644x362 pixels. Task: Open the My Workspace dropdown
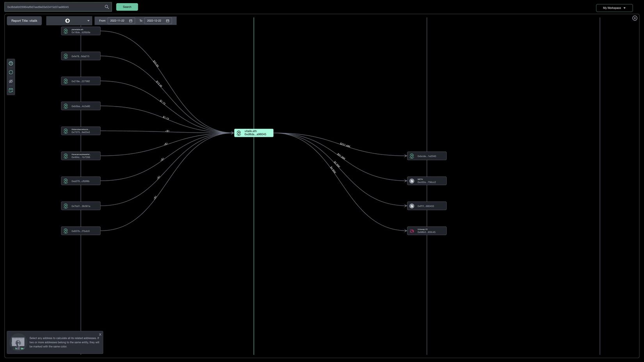pos(614,8)
